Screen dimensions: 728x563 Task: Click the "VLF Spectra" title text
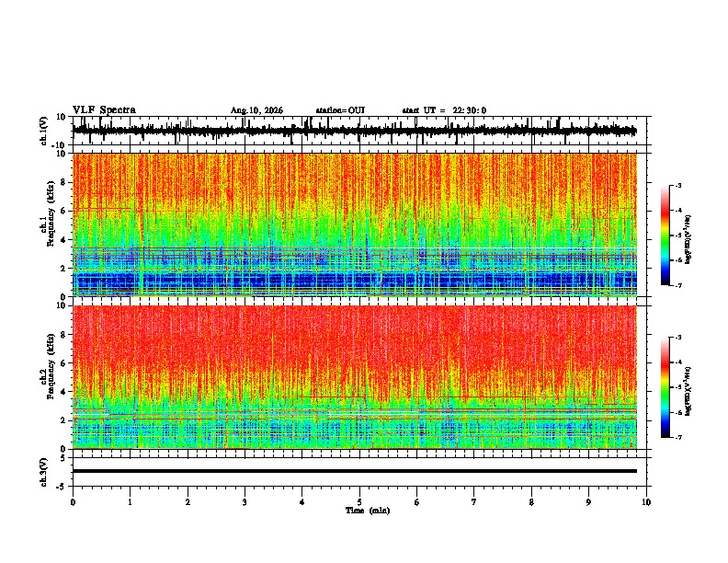point(104,110)
